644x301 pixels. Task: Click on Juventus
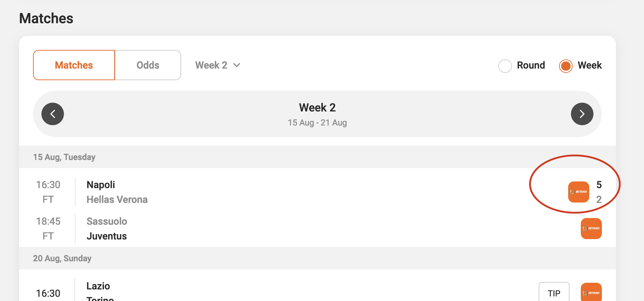tap(106, 236)
